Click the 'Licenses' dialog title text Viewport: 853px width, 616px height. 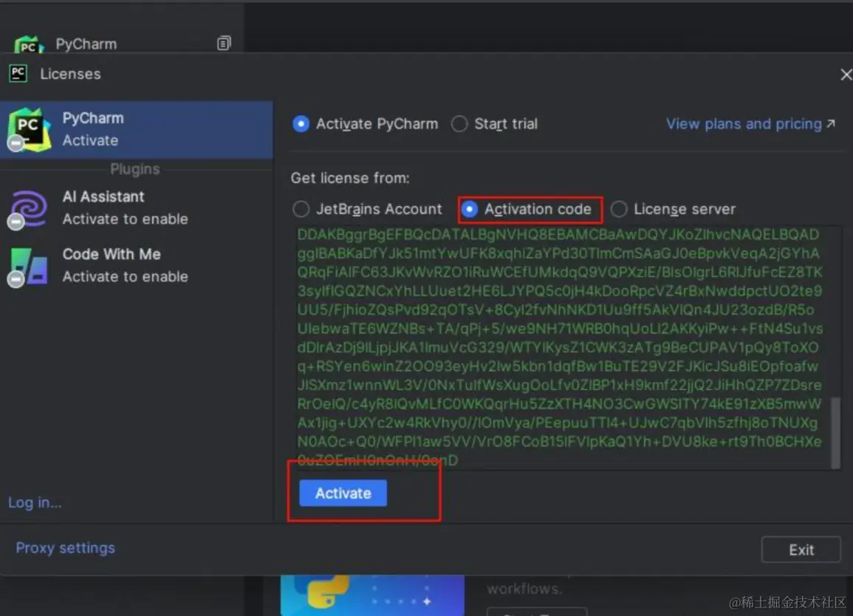(x=70, y=74)
